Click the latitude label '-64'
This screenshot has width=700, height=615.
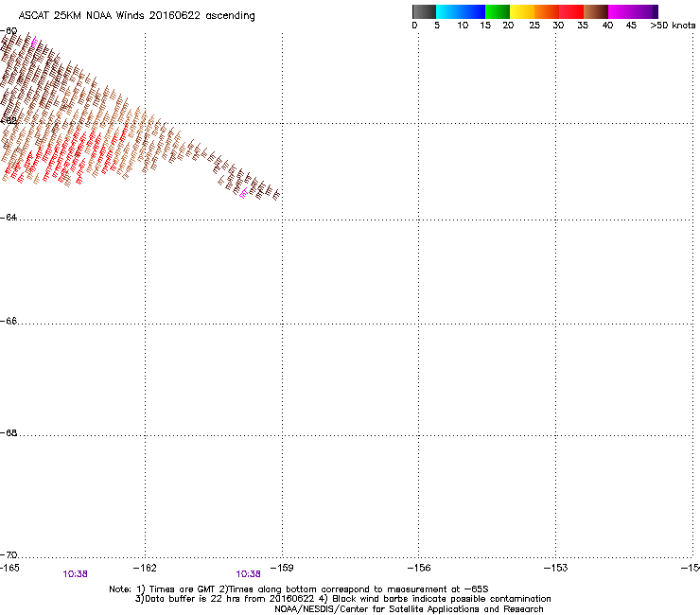9,218
